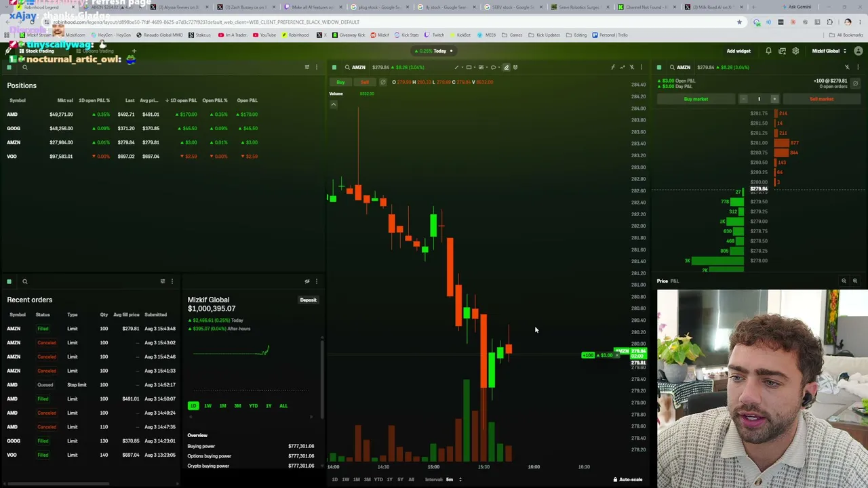This screenshot has height=488, width=868.
Task: Collapse the Volume indicator chevron
Action: 334,104
